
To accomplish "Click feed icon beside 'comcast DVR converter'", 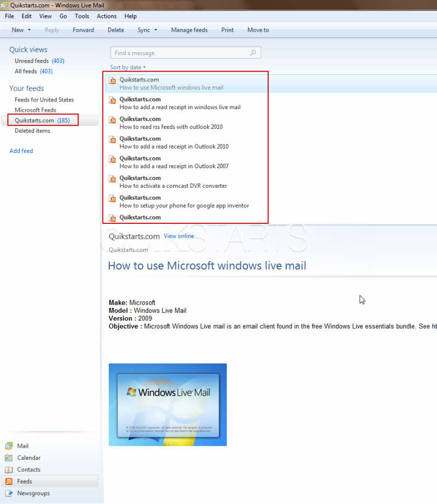I will 112,179.
